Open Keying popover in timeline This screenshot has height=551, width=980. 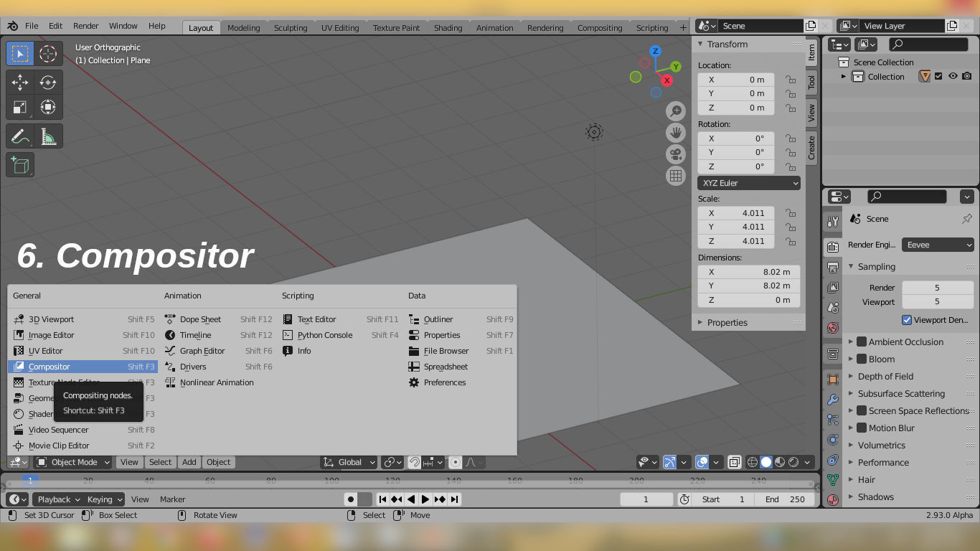pyautogui.click(x=104, y=499)
